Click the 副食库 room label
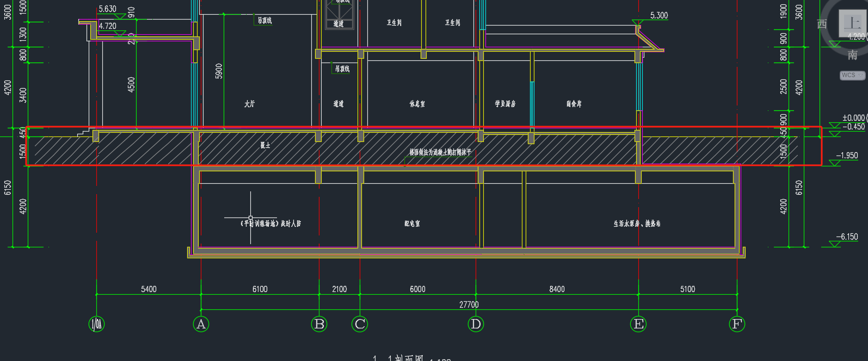Viewport: 868px width, 361px height. click(x=574, y=103)
